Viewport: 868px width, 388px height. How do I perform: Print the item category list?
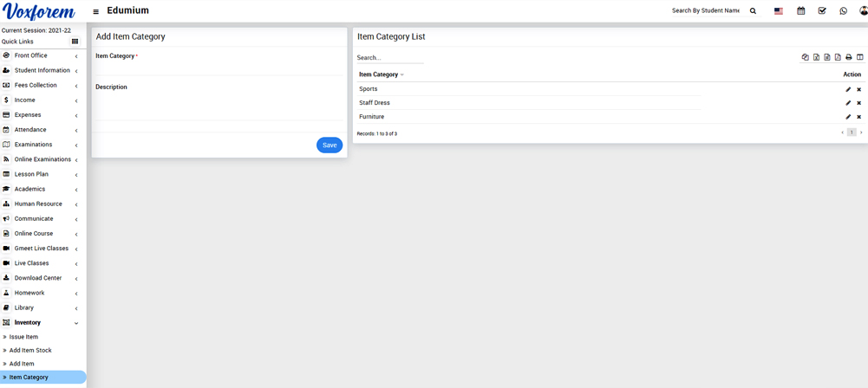[849, 57]
